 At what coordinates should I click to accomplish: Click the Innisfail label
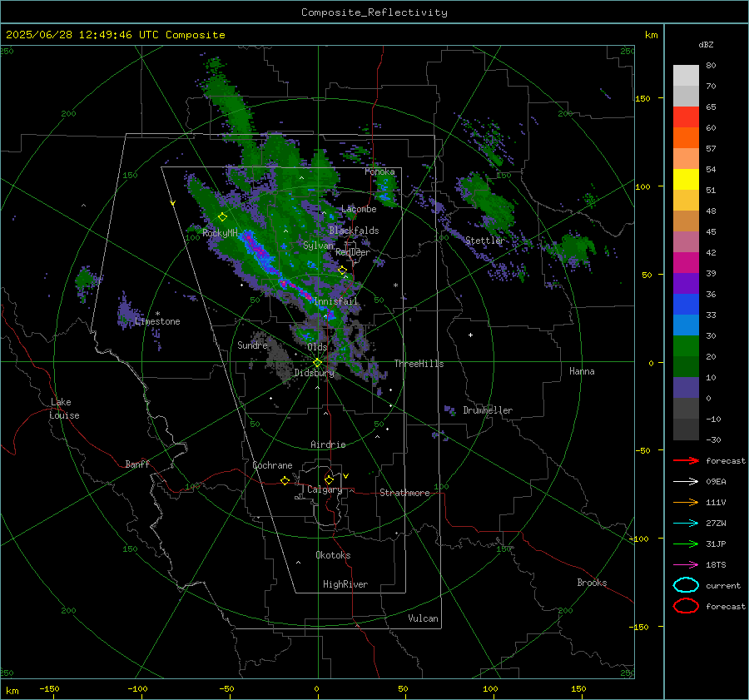click(335, 301)
